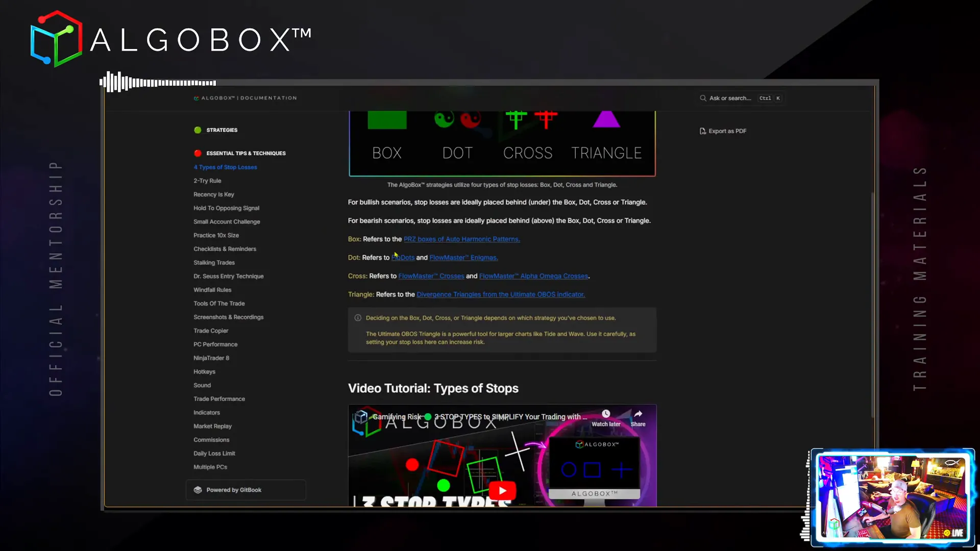
Task: Click Powered by GitBook button
Action: click(x=246, y=490)
